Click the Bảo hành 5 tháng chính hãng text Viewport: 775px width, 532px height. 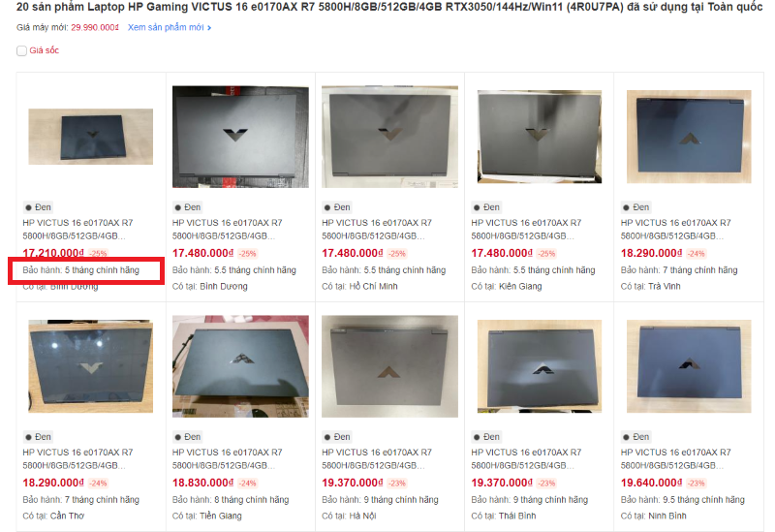tap(81, 270)
